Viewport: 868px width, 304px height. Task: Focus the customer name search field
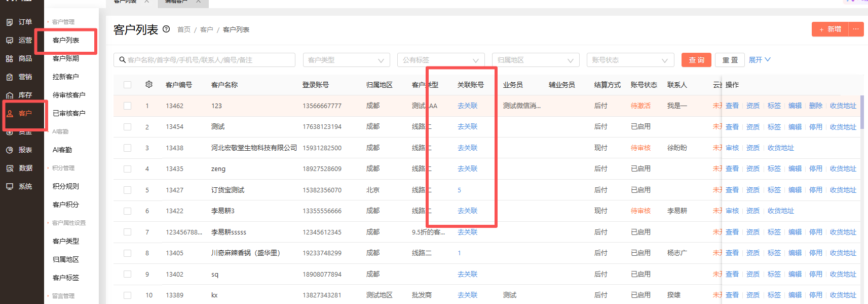204,60
